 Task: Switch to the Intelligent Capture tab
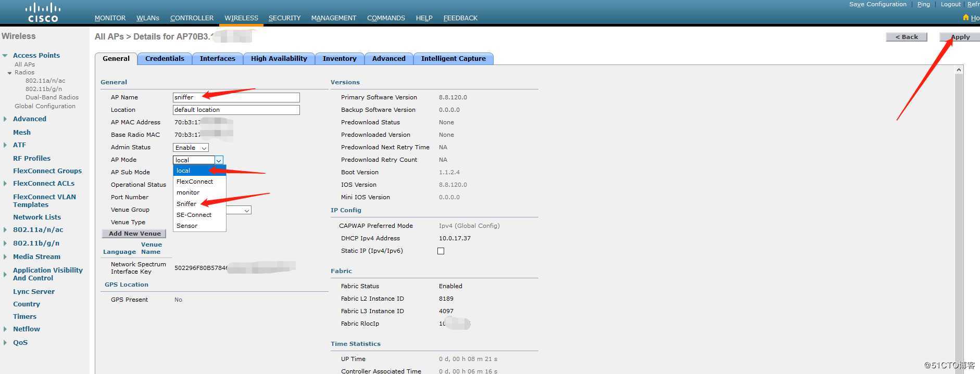coord(453,59)
